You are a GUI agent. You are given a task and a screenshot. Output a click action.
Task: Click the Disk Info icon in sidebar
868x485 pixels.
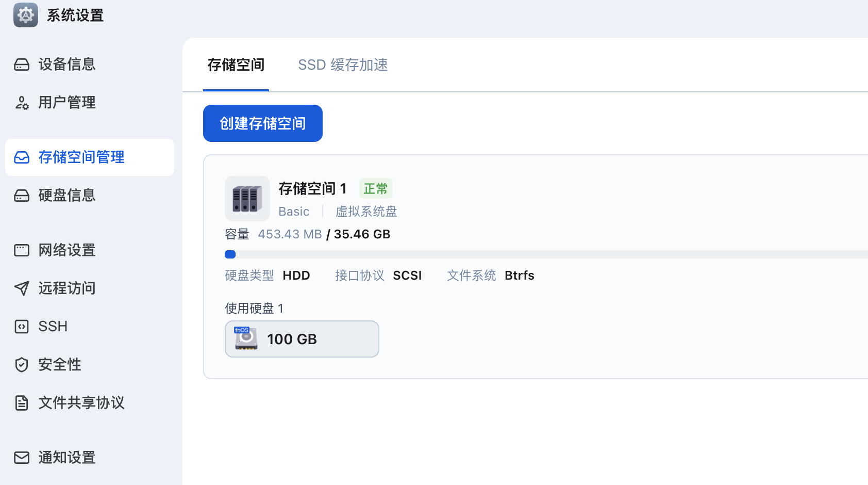(22, 196)
